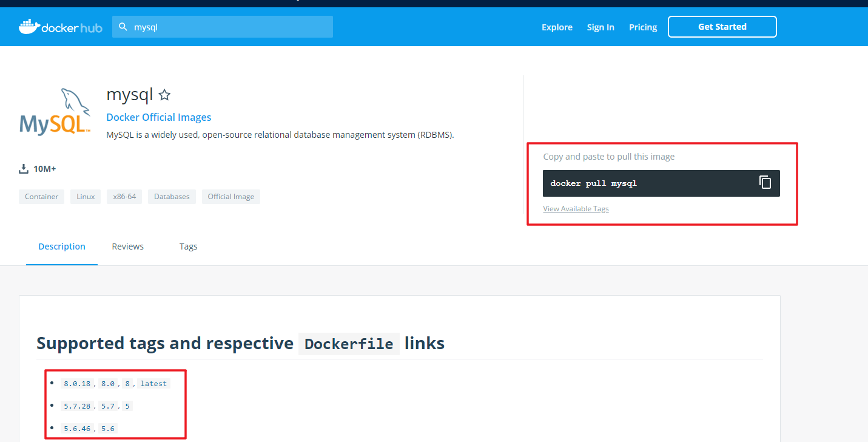Viewport: 868px width, 442px height.
Task: Copy the docker pull mysql command
Action: click(765, 182)
